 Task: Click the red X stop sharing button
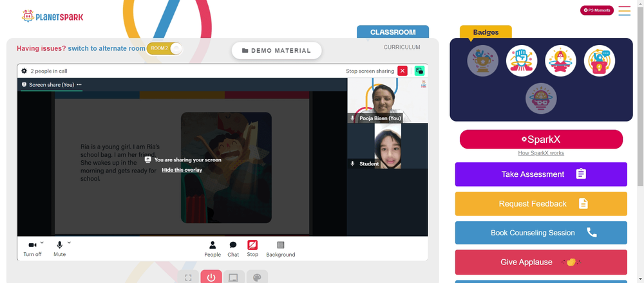pyautogui.click(x=402, y=71)
